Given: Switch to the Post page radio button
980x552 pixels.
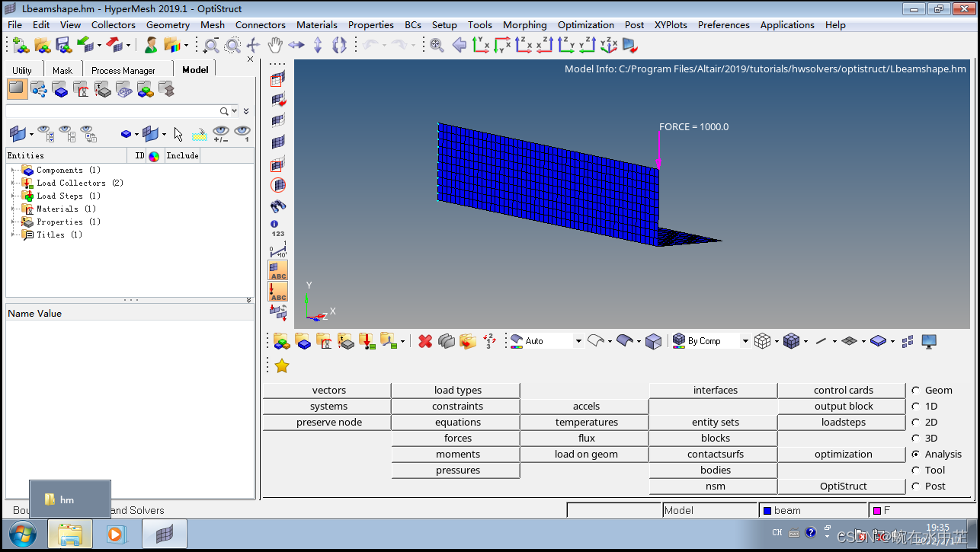Looking at the screenshot, I should tap(916, 487).
